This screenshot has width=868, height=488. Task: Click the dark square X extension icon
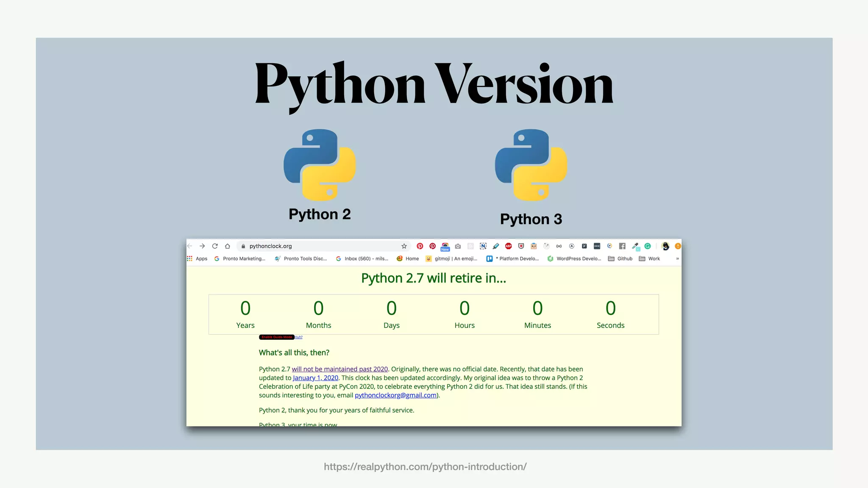point(584,246)
